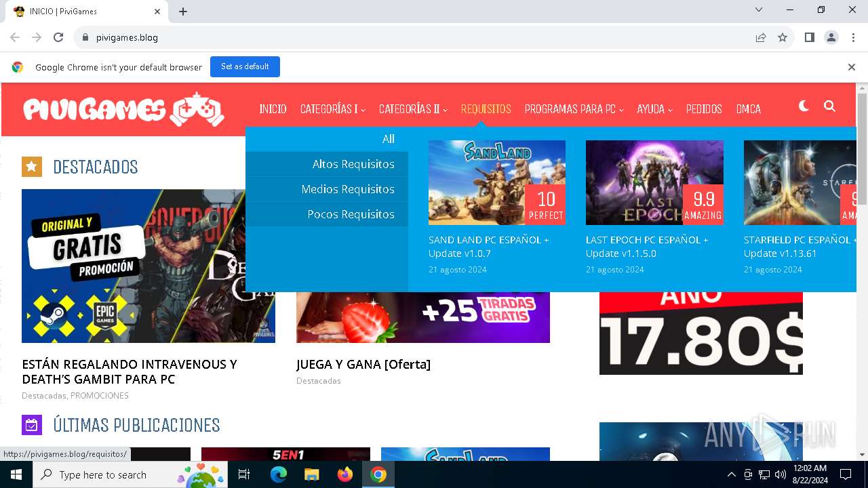Select Altos Requisitos submenu entry
The width and height of the screenshot is (868, 488).
point(327,164)
